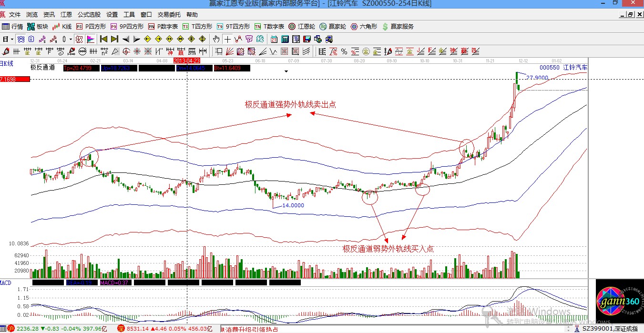Open the candlestick style dropdown arrow

(x=71, y=39)
